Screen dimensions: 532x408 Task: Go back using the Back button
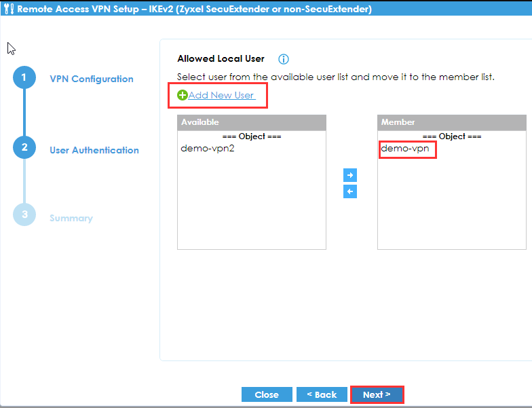(x=322, y=394)
